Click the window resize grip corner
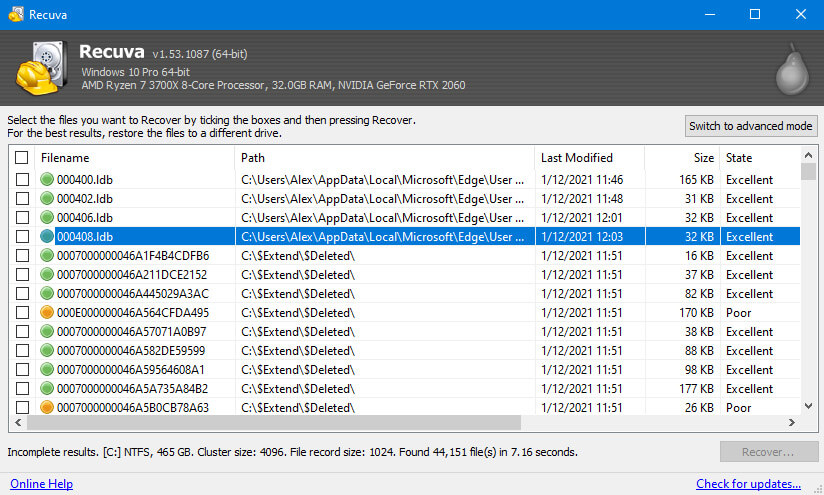Screen dimensions: 824x495 818,489
